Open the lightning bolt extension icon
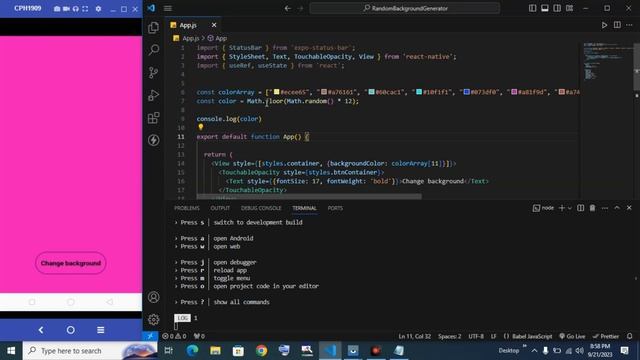Screen dimensions: 640x360 click(153, 140)
